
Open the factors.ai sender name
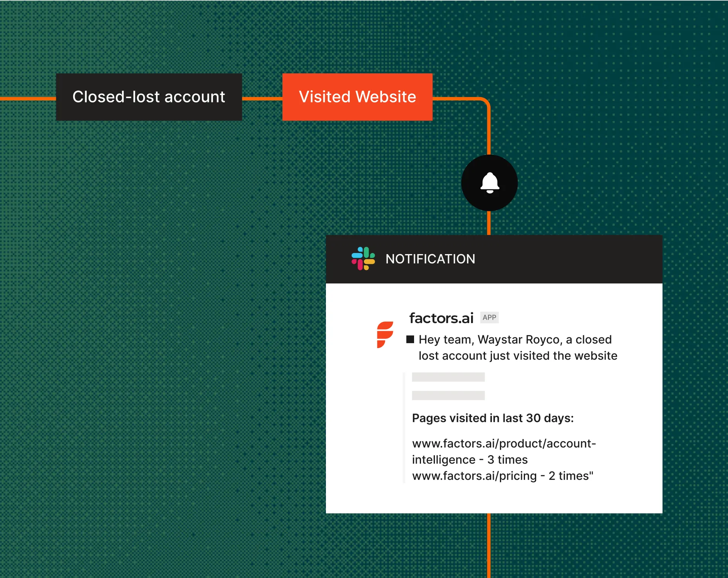(441, 318)
